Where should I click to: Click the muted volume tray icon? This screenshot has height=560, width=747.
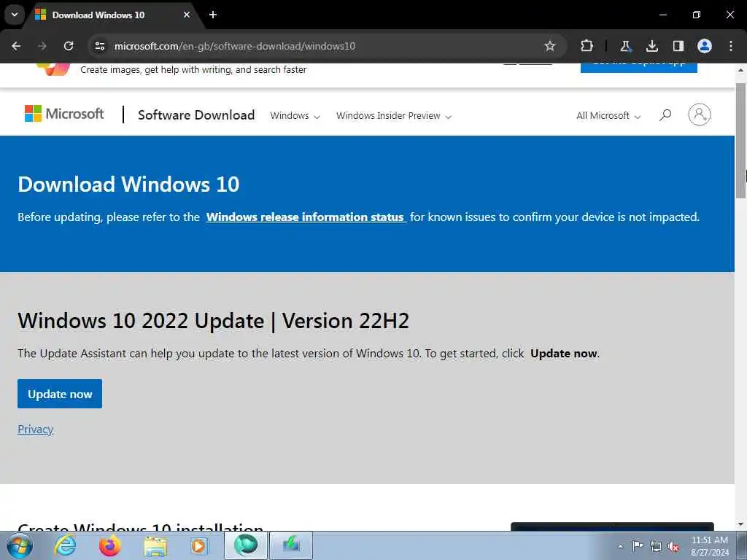[673, 546]
